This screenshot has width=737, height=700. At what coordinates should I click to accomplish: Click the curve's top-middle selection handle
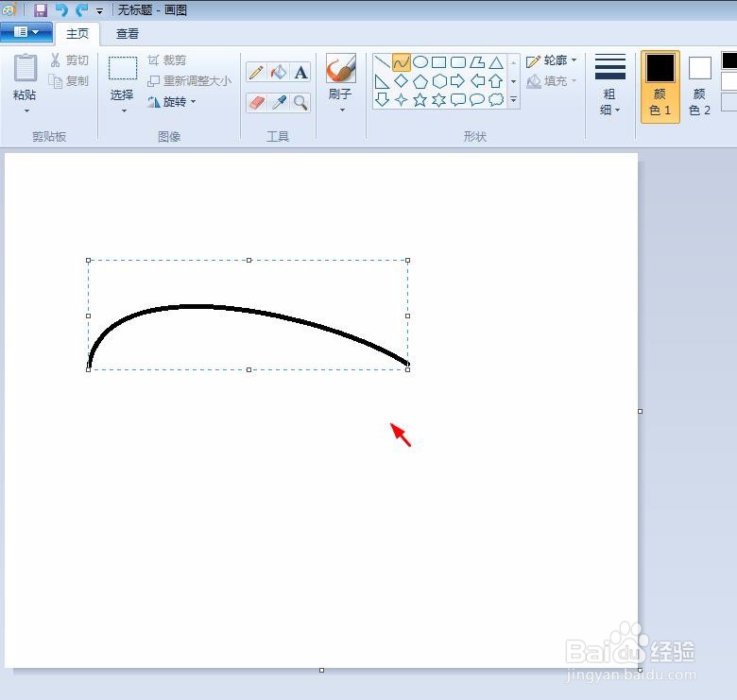tap(249, 261)
